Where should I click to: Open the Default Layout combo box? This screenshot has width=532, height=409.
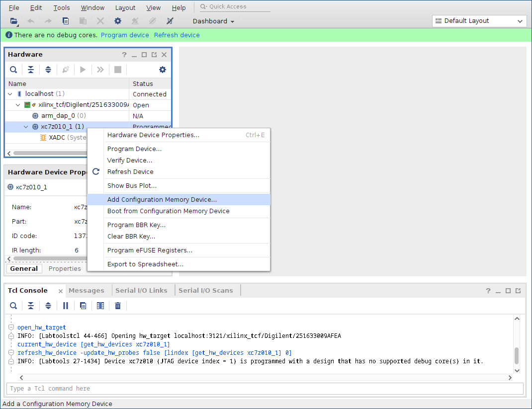(479, 21)
